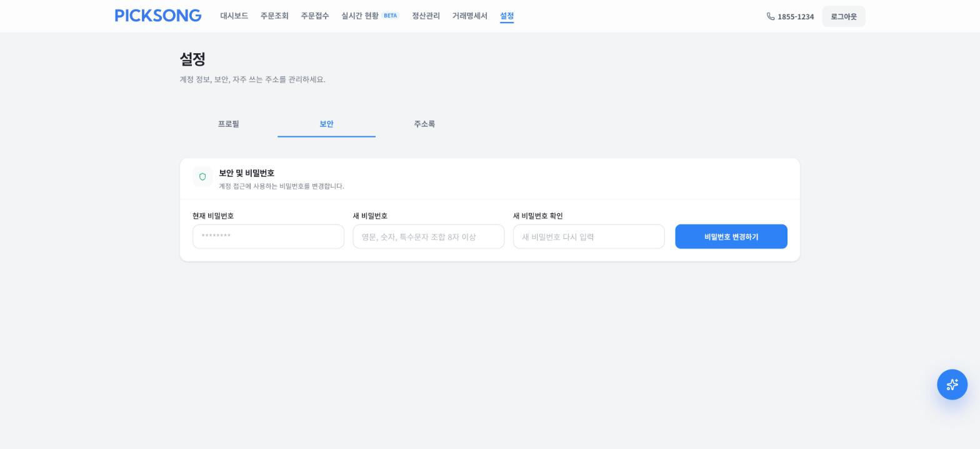Select the 보안 tab

tap(326, 124)
